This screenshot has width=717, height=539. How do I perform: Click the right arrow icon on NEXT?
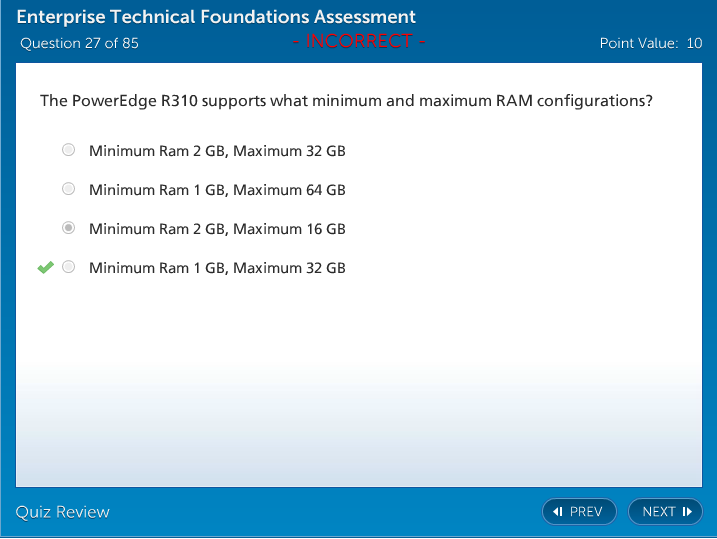pos(687,512)
